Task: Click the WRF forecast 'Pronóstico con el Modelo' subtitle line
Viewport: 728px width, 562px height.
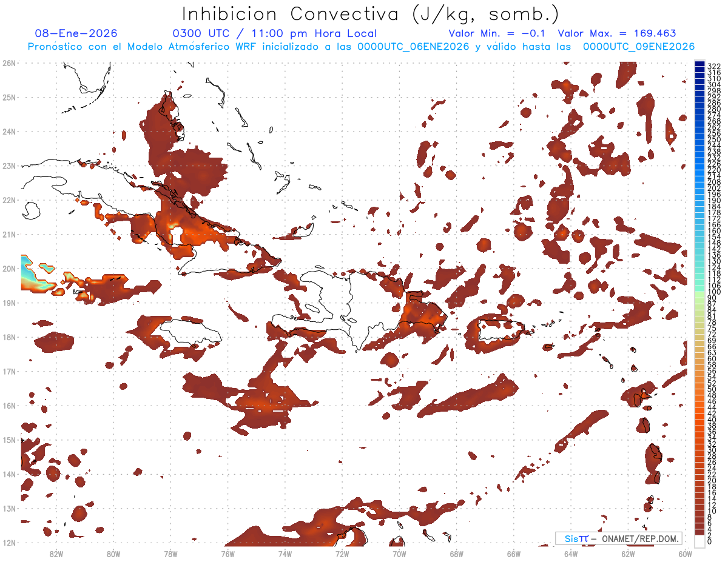Action: 361,47
